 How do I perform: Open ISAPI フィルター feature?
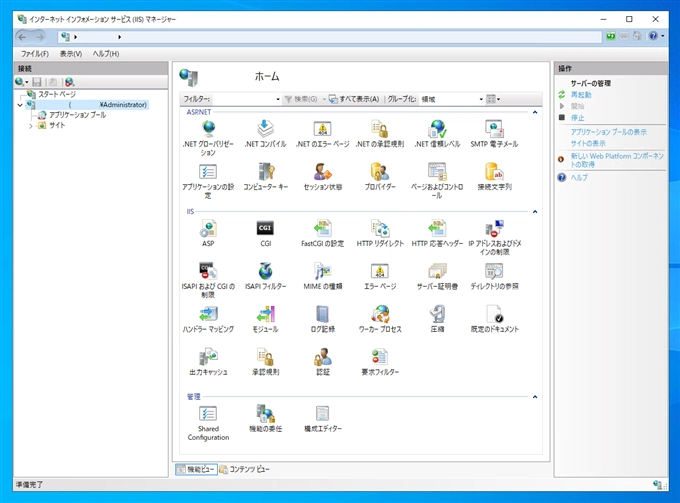pyautogui.click(x=265, y=276)
